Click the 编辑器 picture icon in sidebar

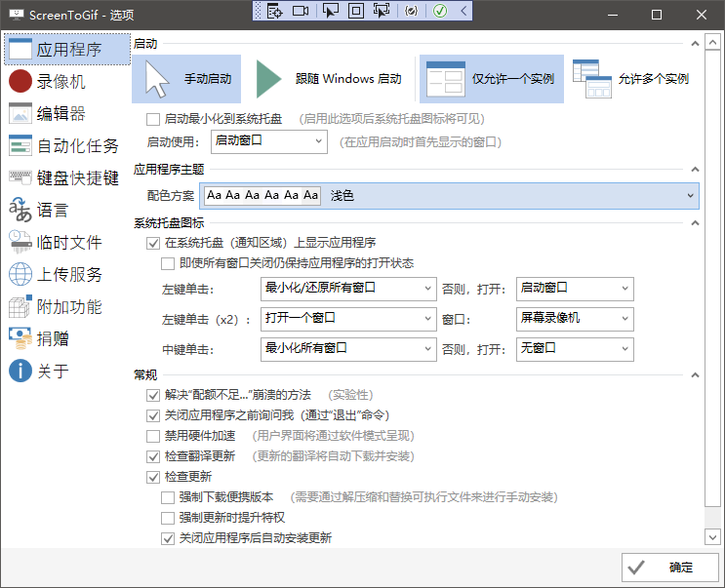tap(20, 114)
